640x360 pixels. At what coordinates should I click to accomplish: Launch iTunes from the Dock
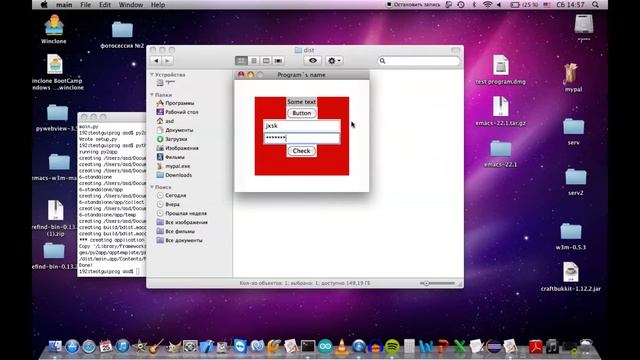coord(122,347)
